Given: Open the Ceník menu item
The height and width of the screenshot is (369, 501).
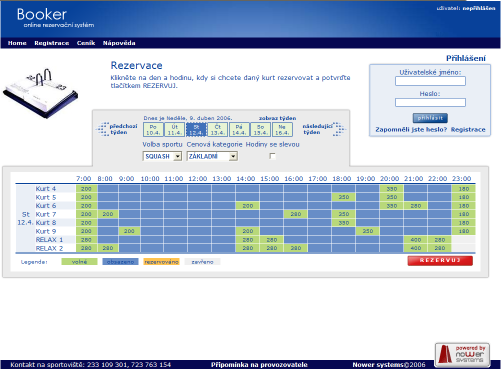Looking at the screenshot, I should [x=86, y=43].
